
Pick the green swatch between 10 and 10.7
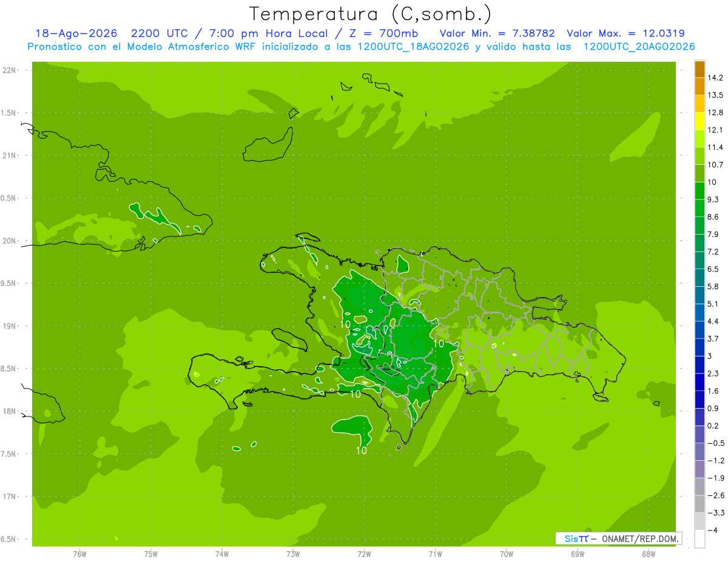pos(699,173)
